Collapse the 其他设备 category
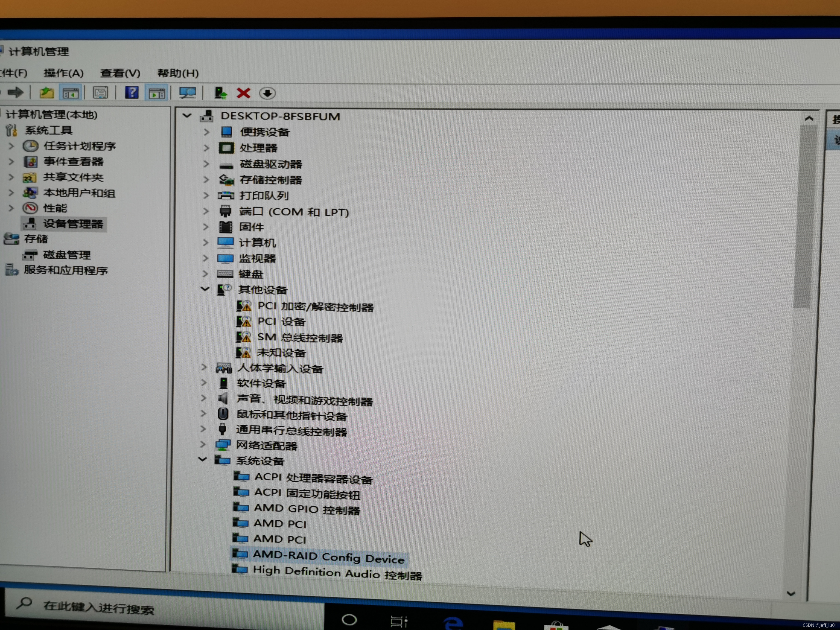The height and width of the screenshot is (630, 840). coord(205,289)
